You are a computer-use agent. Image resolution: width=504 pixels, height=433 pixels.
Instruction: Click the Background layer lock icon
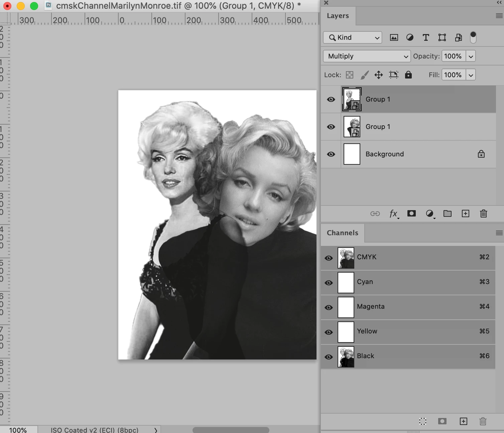click(x=481, y=154)
